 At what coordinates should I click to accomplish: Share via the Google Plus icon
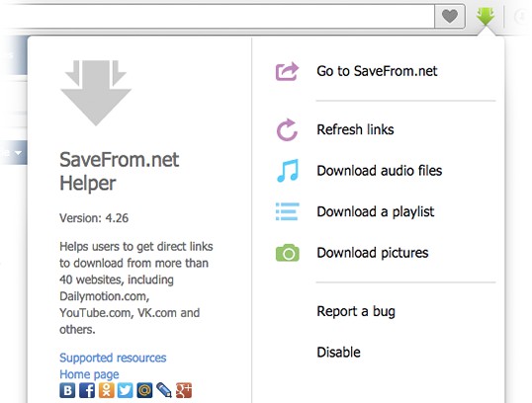(184, 390)
